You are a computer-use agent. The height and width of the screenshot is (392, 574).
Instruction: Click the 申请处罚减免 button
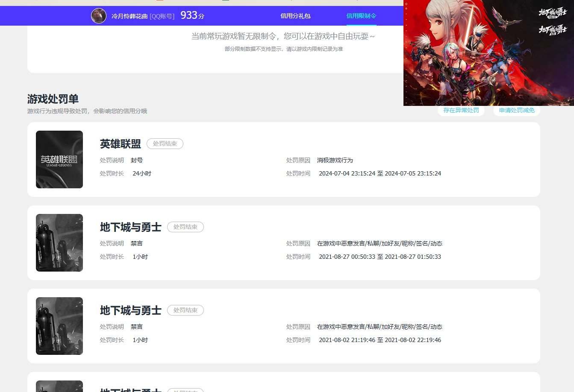tap(517, 110)
